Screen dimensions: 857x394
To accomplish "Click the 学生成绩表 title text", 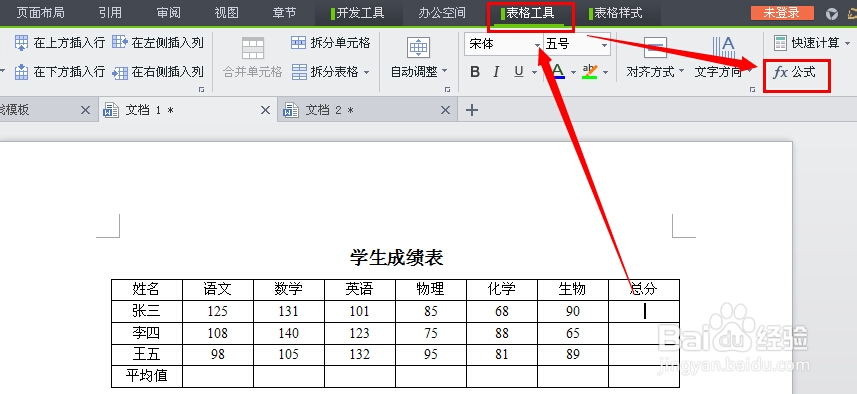I will pos(397,257).
